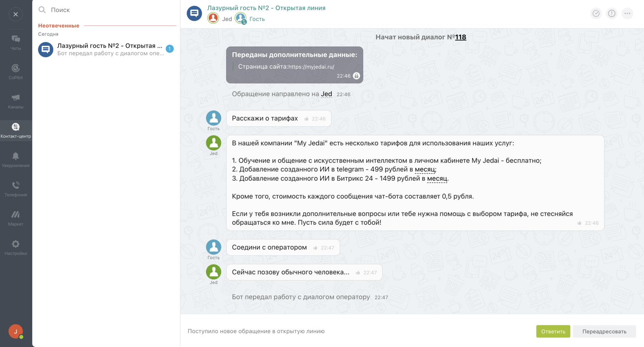This screenshot has height=347, width=644.
Task: Open the CoPilot section in the sidebar
Action: coord(16,72)
